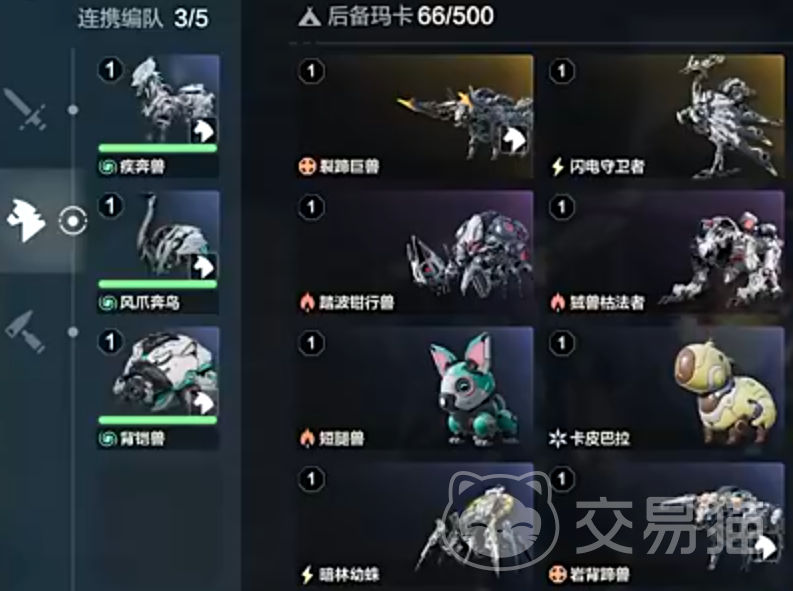
Task: Select the 卡皮巴拉 reserve card
Action: pos(666,388)
